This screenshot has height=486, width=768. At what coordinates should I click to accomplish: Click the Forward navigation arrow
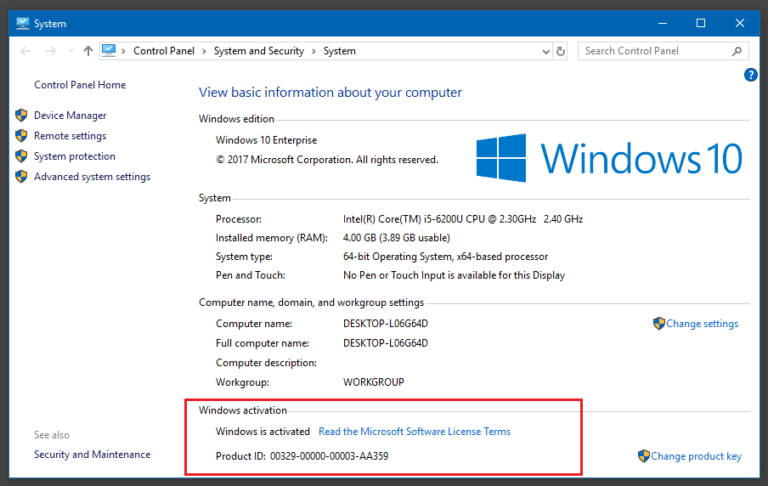50,51
